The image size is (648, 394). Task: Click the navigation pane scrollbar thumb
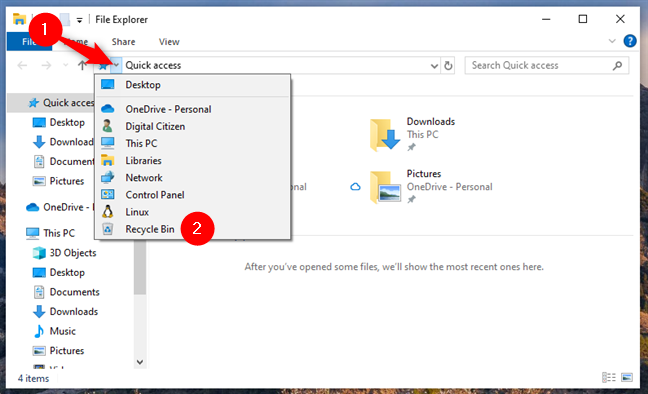point(140,267)
